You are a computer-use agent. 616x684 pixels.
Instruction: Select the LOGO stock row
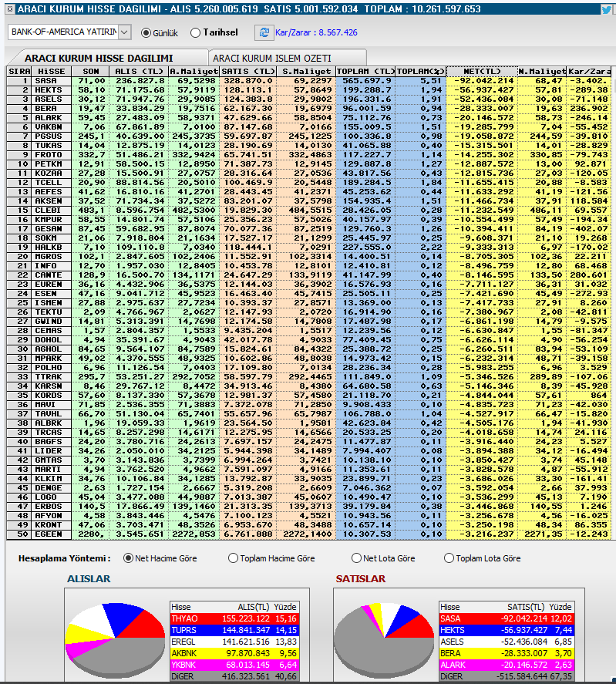pyautogui.click(x=309, y=497)
